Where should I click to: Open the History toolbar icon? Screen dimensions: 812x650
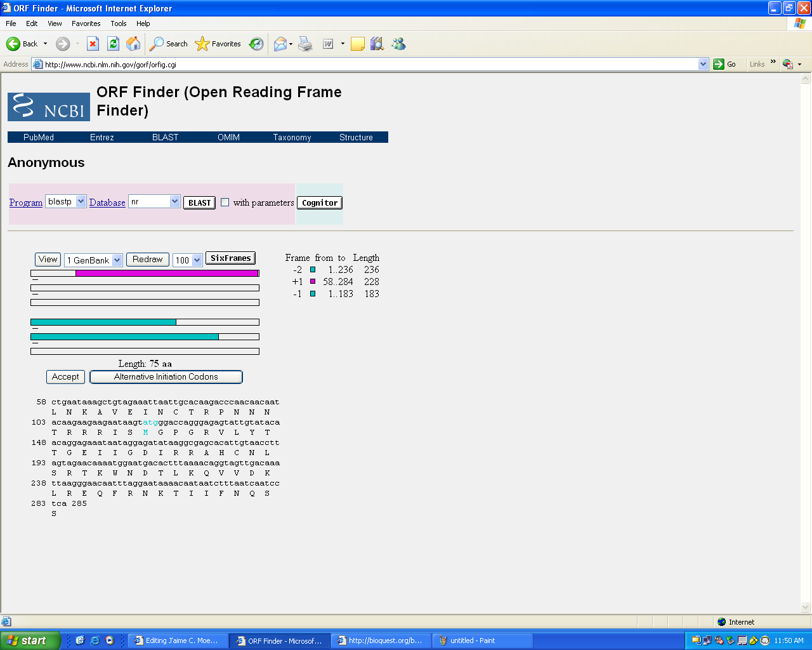(256, 44)
